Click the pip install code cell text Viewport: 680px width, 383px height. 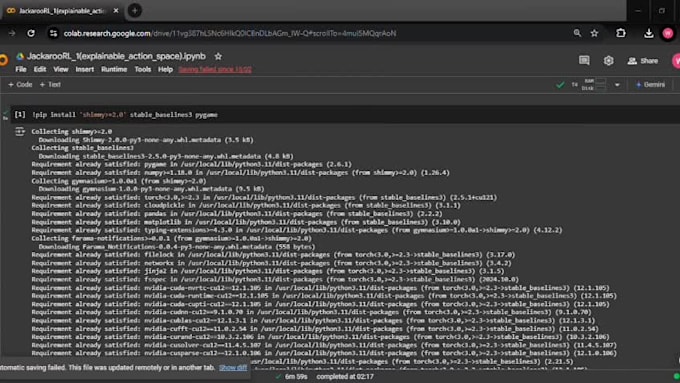(x=125, y=115)
